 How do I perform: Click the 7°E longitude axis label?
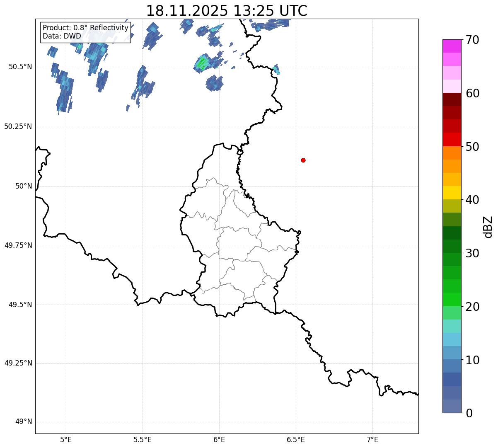pyautogui.click(x=372, y=439)
